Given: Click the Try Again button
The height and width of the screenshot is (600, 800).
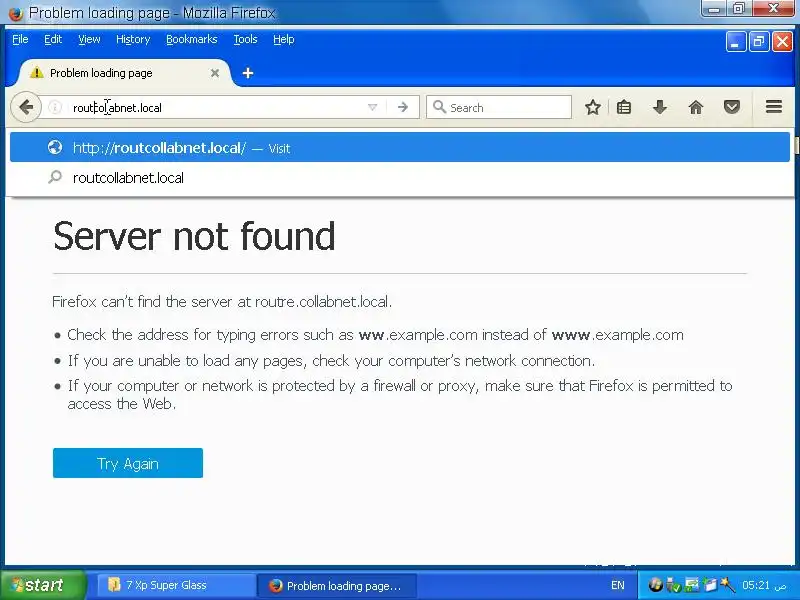Looking at the screenshot, I should (x=128, y=463).
